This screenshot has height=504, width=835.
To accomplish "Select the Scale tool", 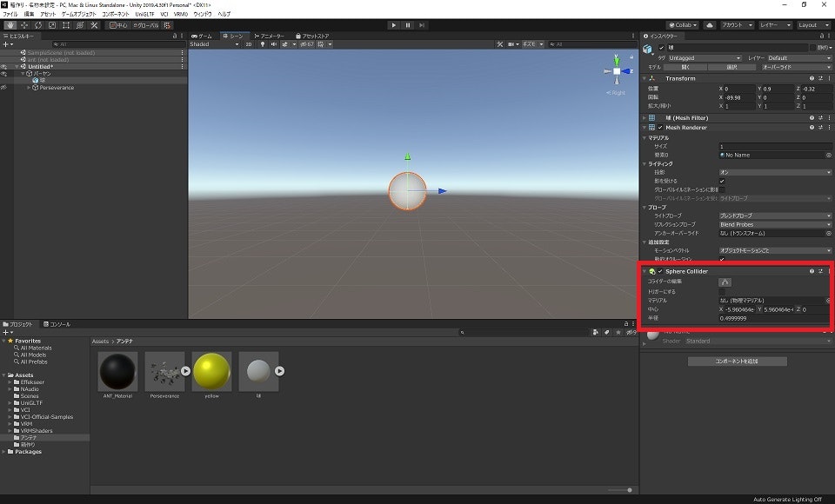I will point(52,25).
